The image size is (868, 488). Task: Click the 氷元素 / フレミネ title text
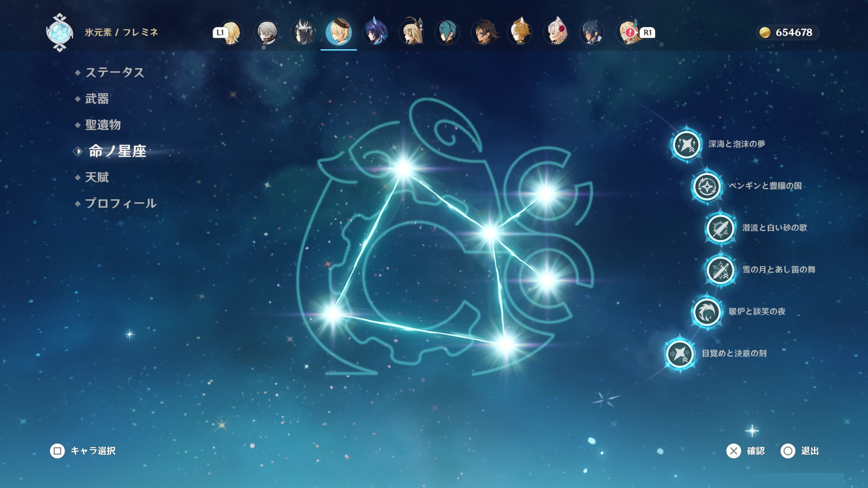tap(121, 33)
